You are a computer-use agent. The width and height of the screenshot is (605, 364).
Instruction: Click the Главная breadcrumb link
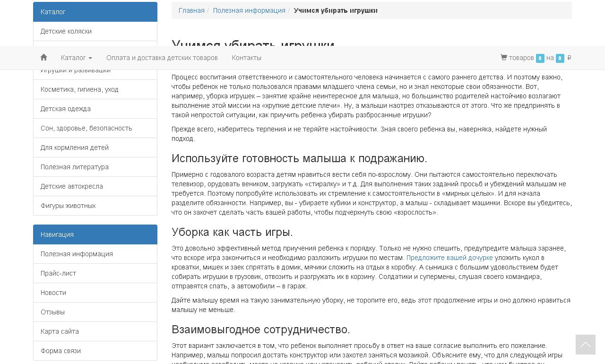tap(191, 10)
